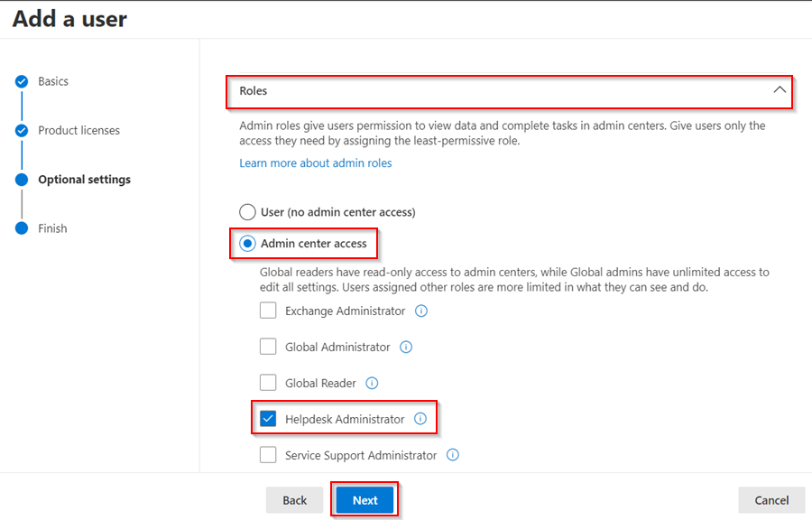This screenshot has height=520, width=812.
Task: Click the Back button
Action: 295,500
